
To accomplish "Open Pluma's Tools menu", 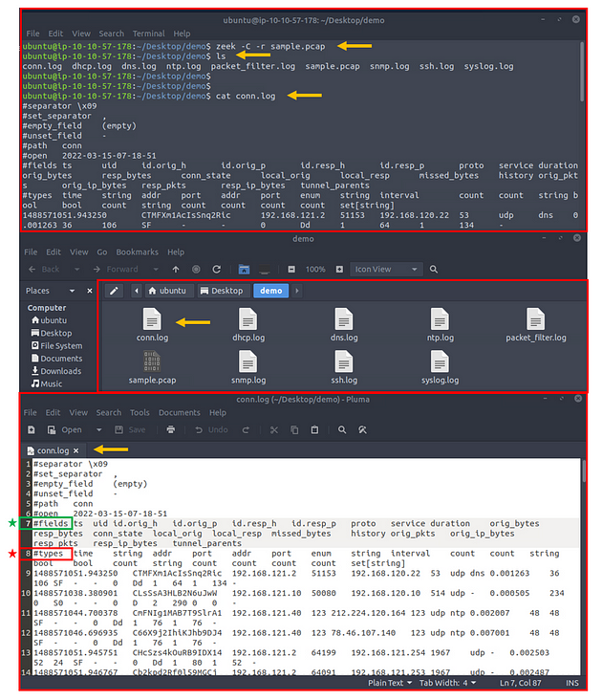I will (x=140, y=412).
